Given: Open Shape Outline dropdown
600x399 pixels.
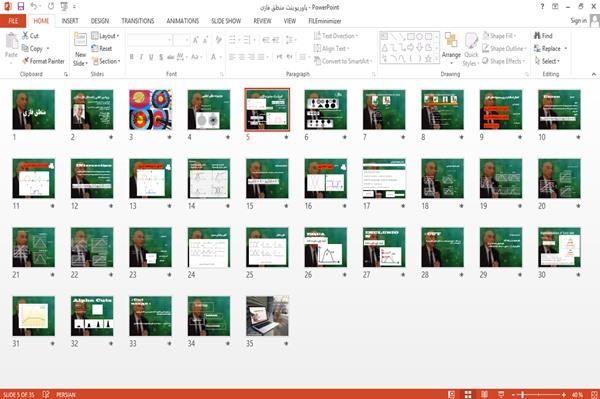Looking at the screenshot, I should click(x=504, y=48).
